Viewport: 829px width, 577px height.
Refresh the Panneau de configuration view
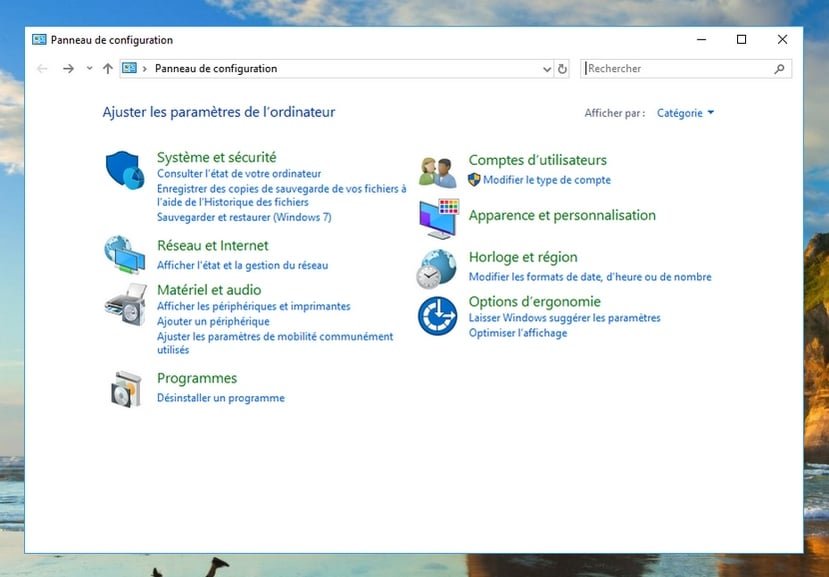562,69
